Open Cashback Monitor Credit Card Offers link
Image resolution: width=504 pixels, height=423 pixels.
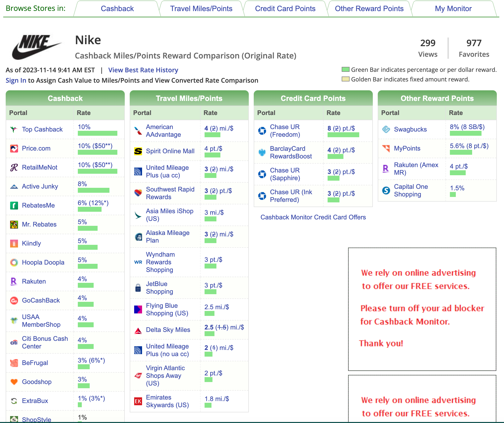313,217
